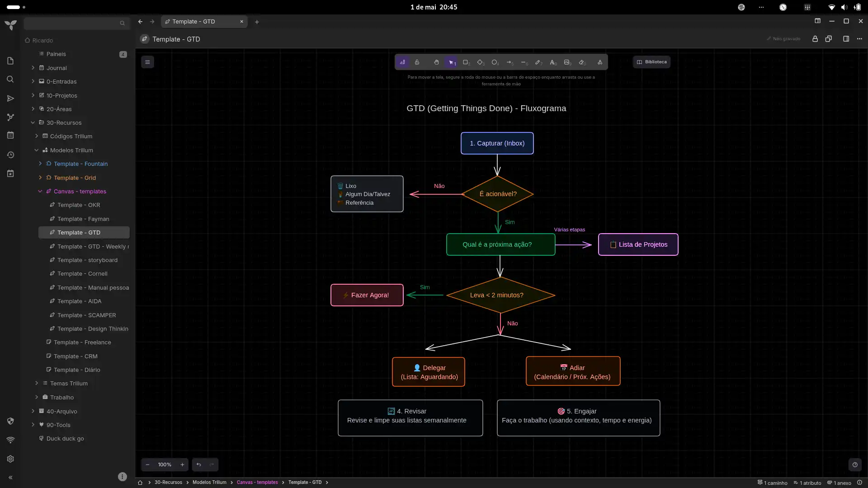This screenshot has width=868, height=488.
Task: Select the Arrow drawing tool
Action: (x=509, y=62)
